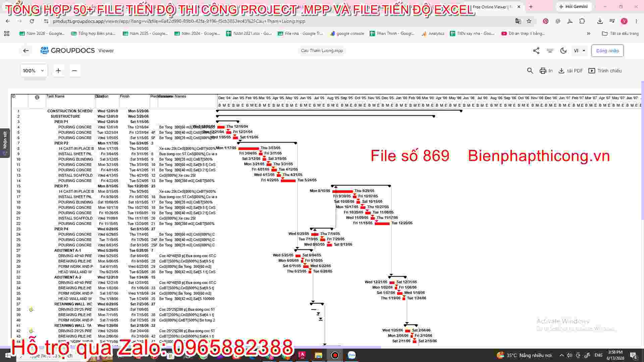Click the Gantt bar labeled Tue 12/20/05
This screenshot has height=362, width=644.
point(382,223)
